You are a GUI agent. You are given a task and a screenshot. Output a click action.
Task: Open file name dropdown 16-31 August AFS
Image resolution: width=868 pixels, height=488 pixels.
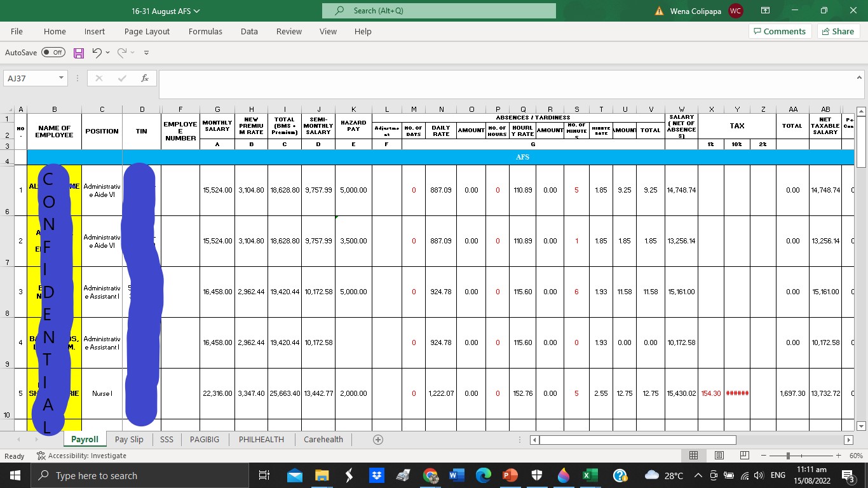coord(166,11)
